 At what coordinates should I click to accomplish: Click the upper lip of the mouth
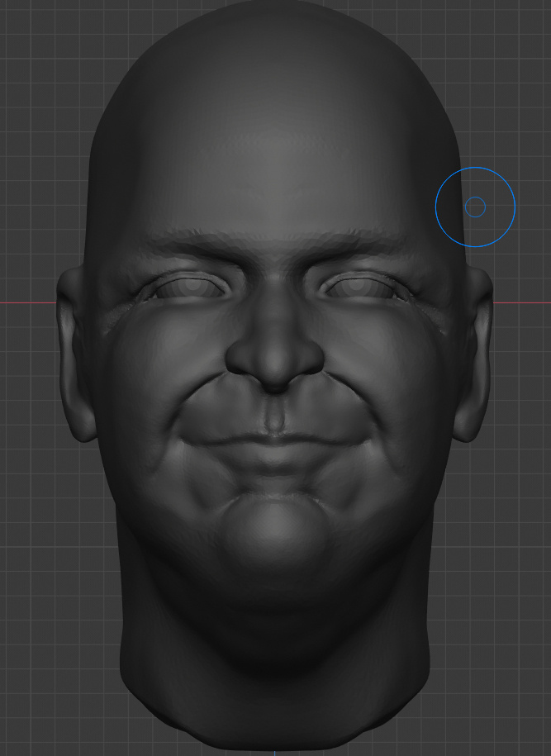click(x=275, y=435)
